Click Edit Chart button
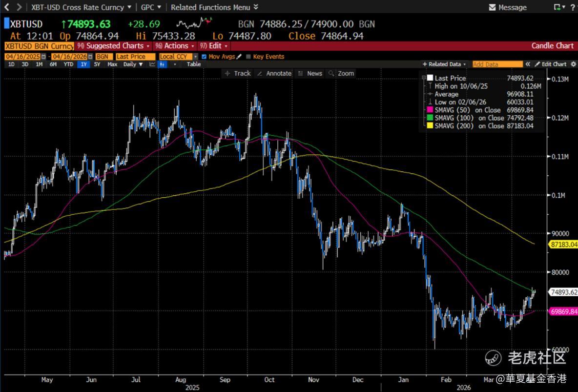The image size is (578, 392). tap(550, 64)
